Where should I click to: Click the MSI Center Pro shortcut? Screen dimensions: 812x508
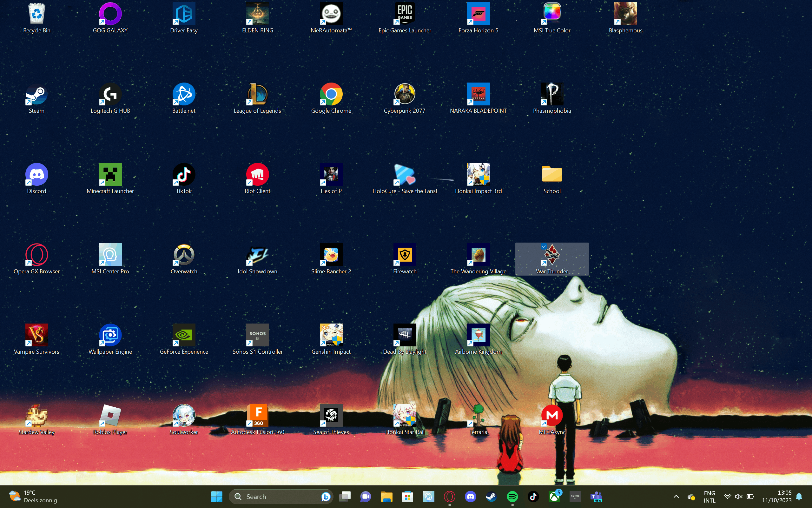[x=110, y=259]
